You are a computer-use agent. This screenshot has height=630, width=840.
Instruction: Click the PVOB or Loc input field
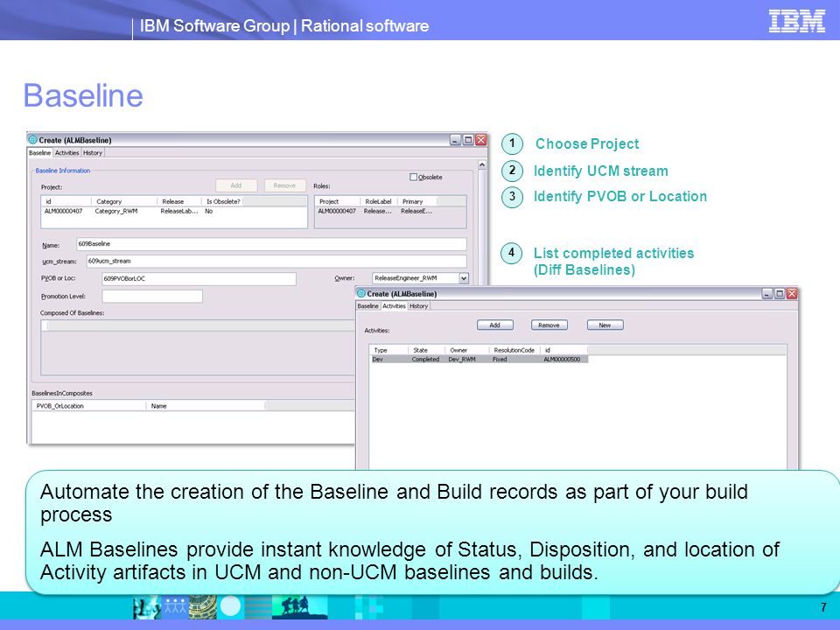tap(199, 278)
